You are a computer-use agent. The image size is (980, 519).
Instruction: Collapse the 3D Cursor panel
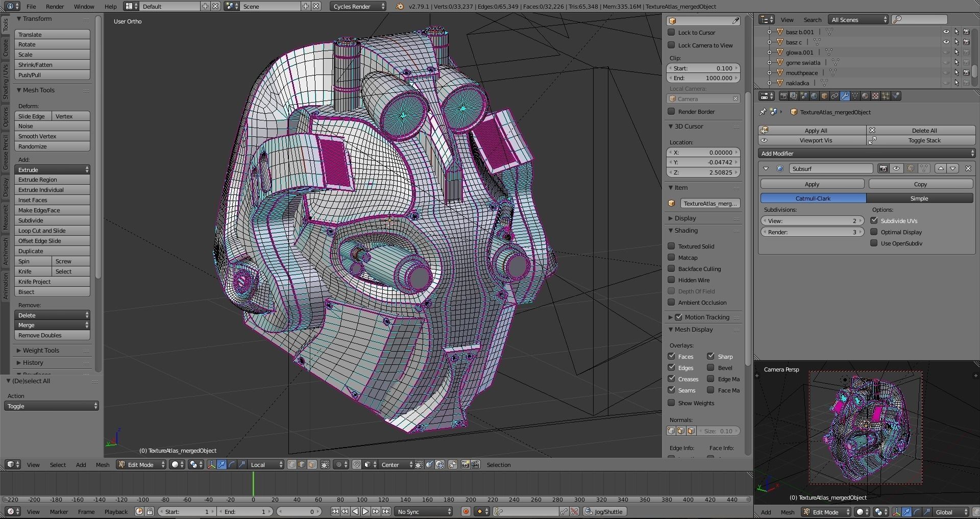click(x=671, y=126)
